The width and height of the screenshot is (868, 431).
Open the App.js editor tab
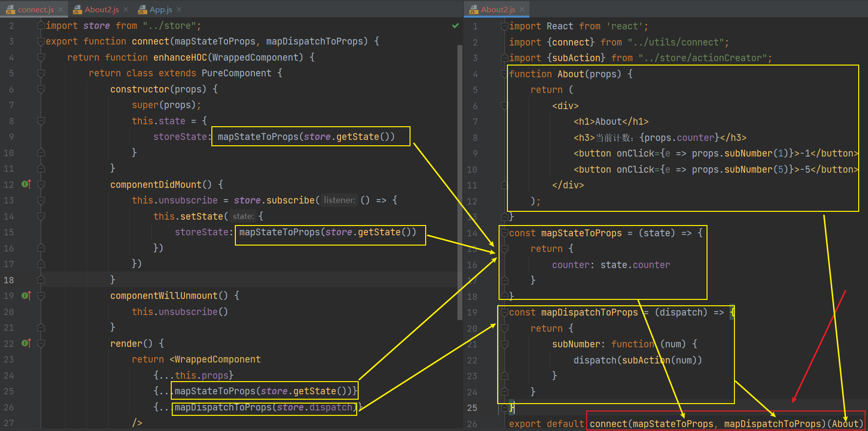point(161,9)
